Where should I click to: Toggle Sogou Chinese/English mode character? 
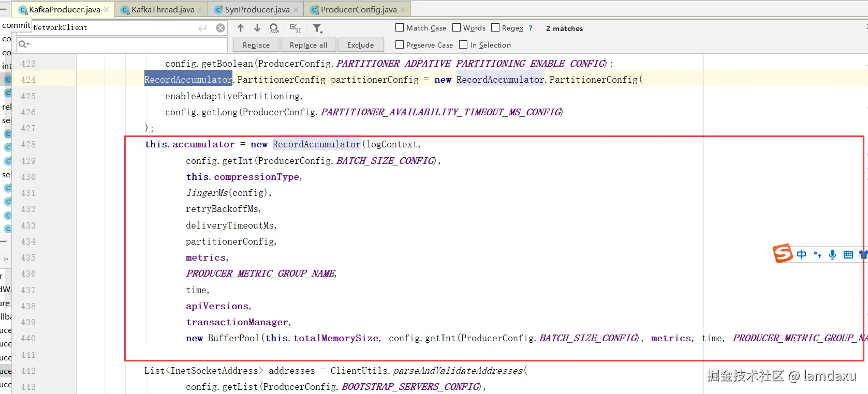(802, 254)
